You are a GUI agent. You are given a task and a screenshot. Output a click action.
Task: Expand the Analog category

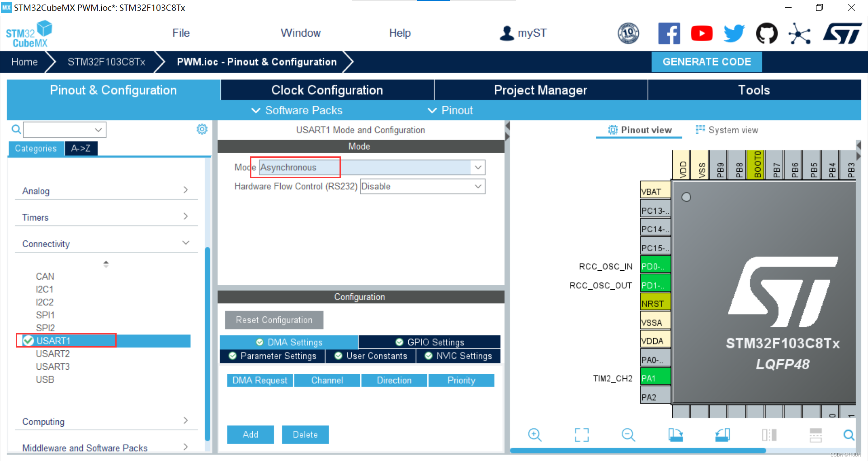click(106, 191)
